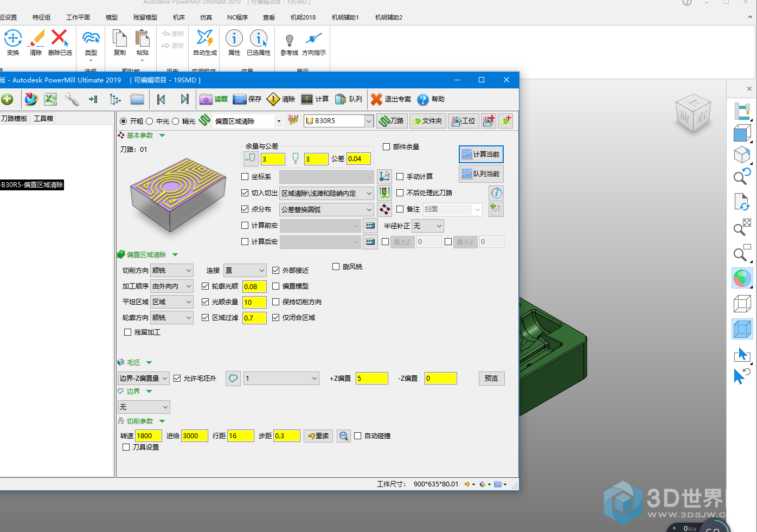Toggle the 允许毛坯外 checkbox
Image resolution: width=757 pixels, height=532 pixels.
[177, 379]
